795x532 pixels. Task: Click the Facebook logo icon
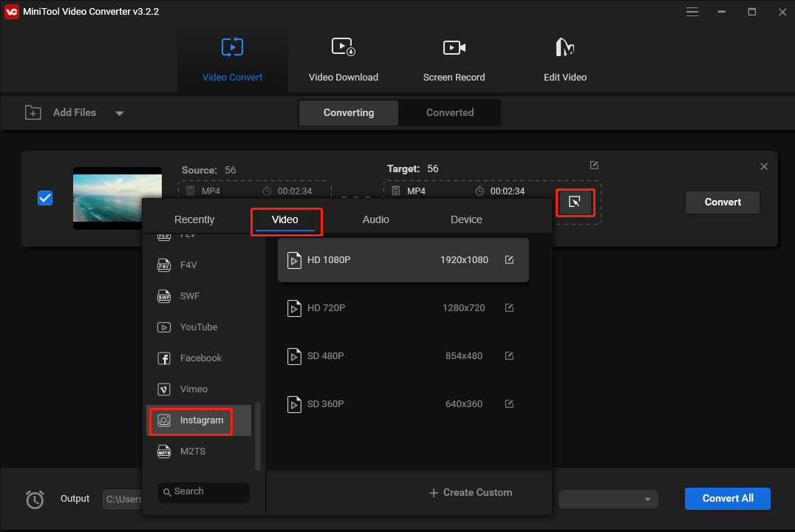point(164,358)
